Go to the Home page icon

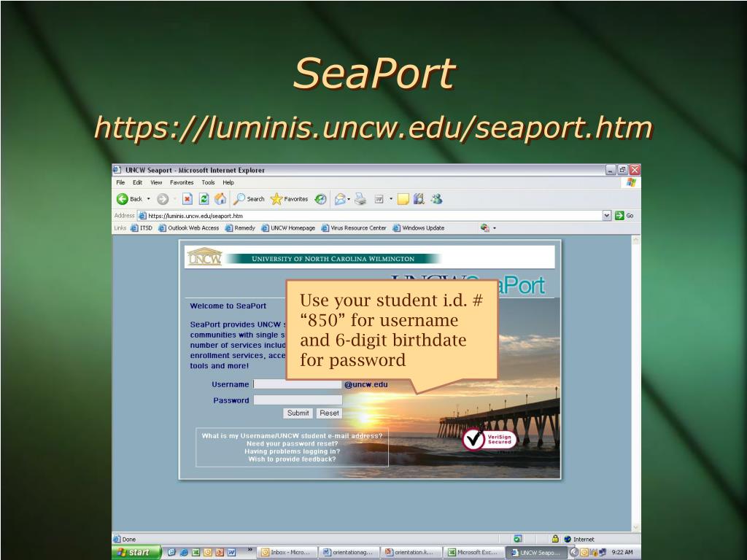tap(220, 199)
